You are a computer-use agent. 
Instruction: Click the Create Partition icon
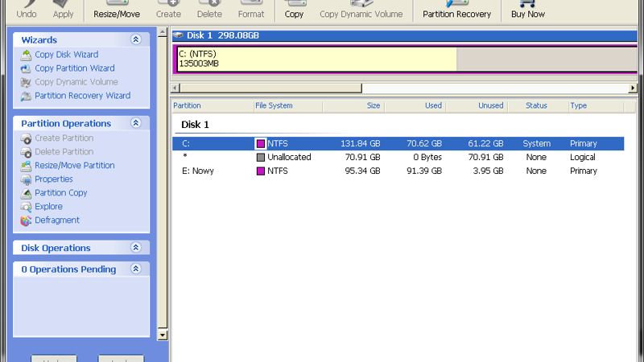coord(26,138)
